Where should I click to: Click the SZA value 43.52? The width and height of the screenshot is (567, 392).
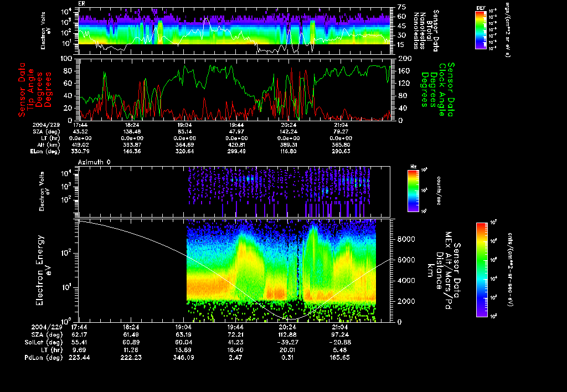(82, 132)
